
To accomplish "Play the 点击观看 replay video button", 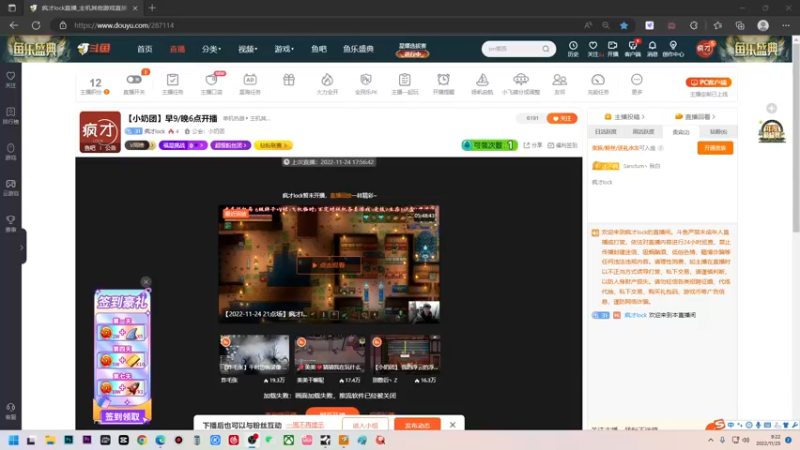I will pos(329,265).
